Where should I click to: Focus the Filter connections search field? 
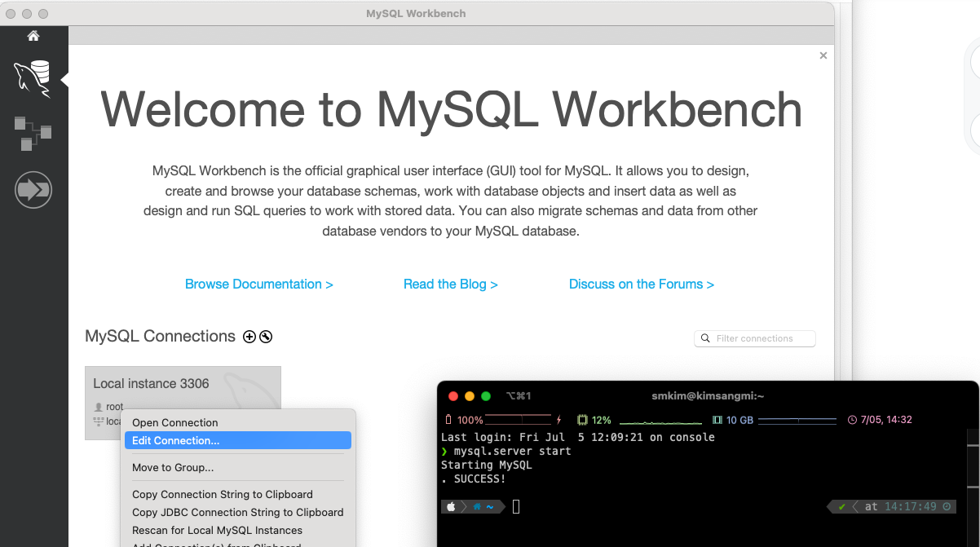point(755,338)
